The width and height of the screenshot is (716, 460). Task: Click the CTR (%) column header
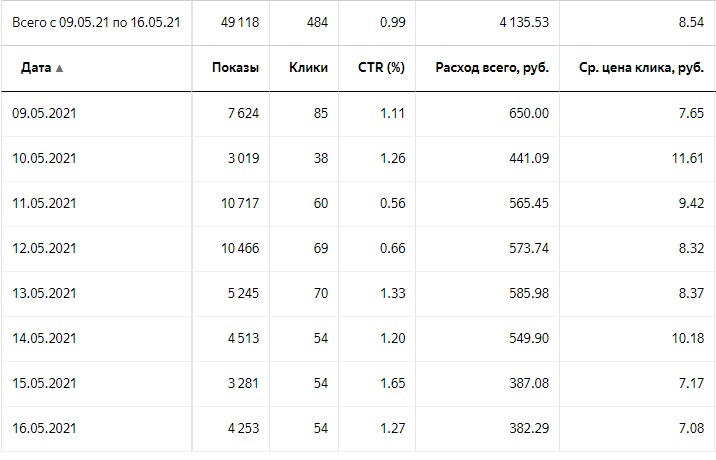[381, 68]
